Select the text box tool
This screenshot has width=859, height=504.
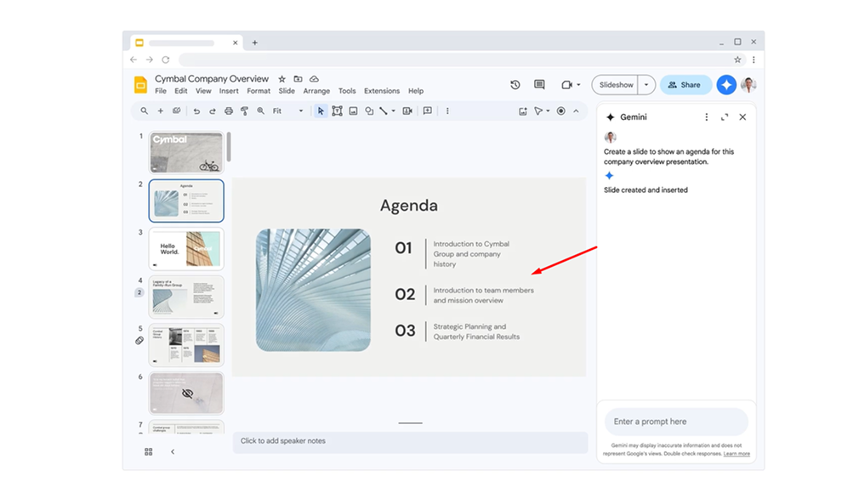pyautogui.click(x=337, y=111)
